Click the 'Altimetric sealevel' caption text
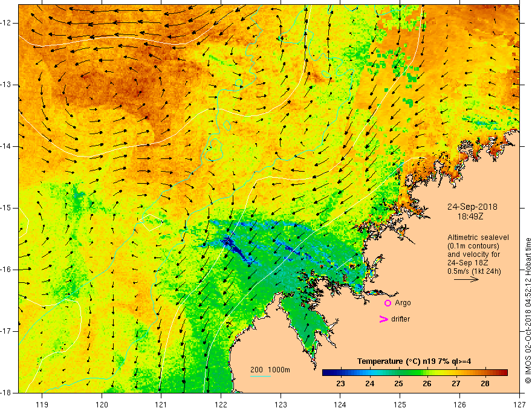This screenshot has width=532, height=411. (x=478, y=238)
